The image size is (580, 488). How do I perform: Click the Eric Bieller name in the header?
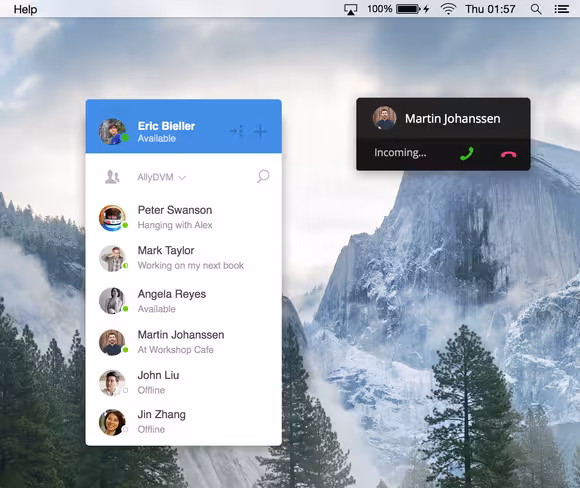pos(166,126)
